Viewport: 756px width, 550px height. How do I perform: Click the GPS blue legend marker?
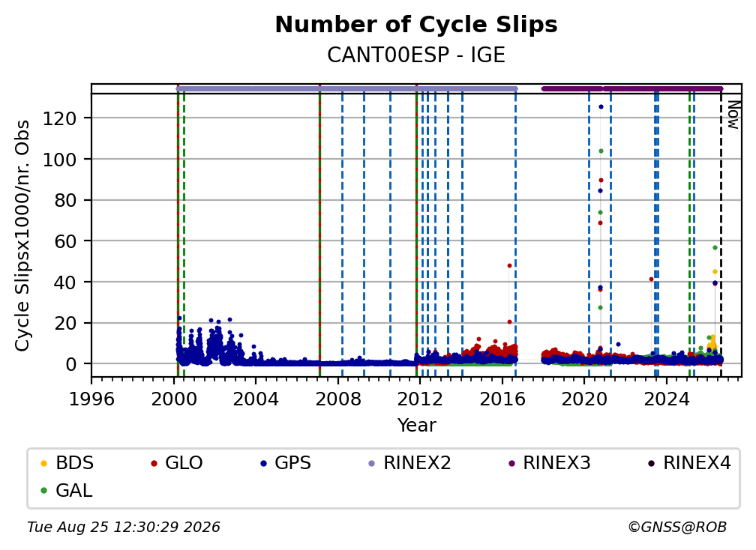pos(263,463)
